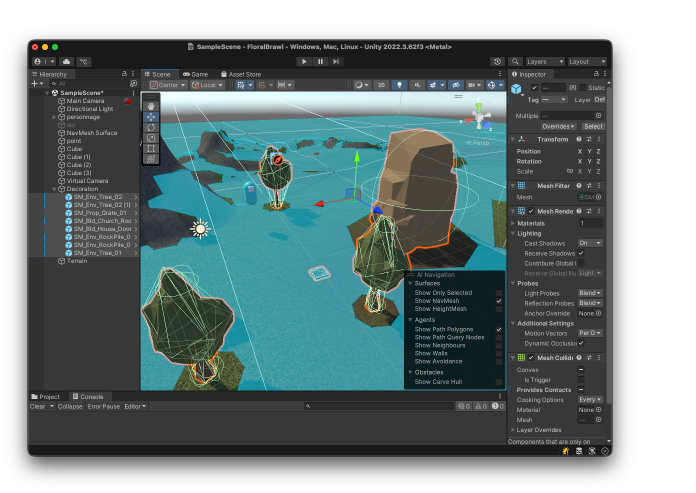Open the Layers dropdown
Screen dimensions: 696x493
point(545,61)
